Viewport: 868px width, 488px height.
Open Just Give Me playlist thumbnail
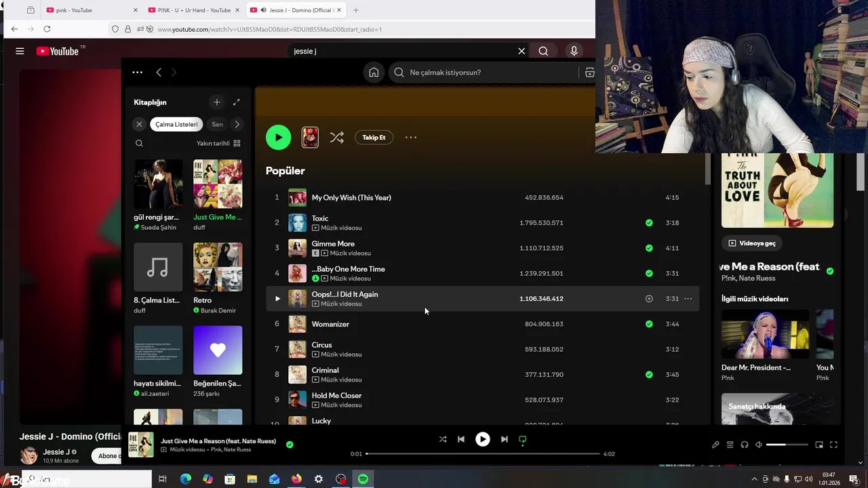click(x=218, y=184)
